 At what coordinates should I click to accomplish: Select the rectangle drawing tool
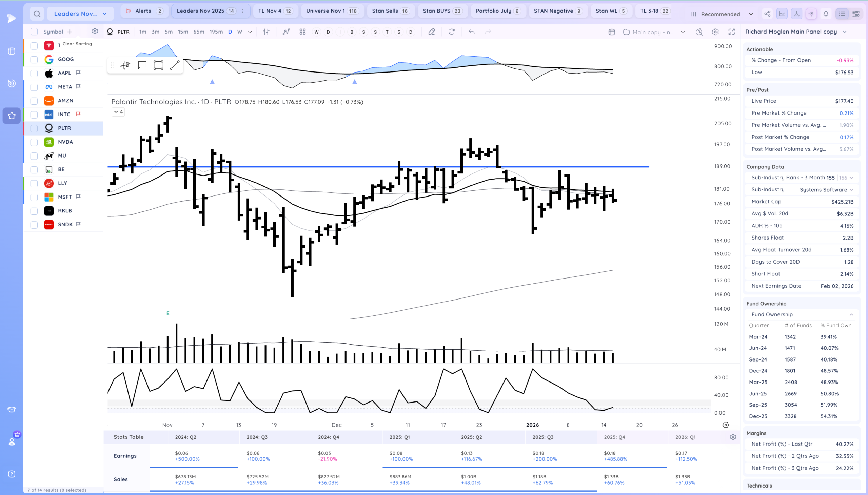point(158,65)
